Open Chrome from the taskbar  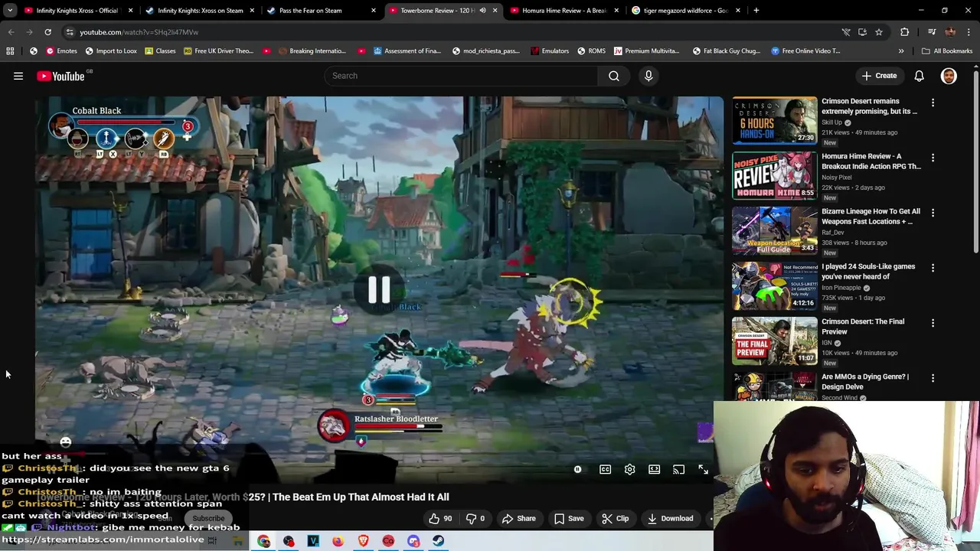pyautogui.click(x=263, y=541)
